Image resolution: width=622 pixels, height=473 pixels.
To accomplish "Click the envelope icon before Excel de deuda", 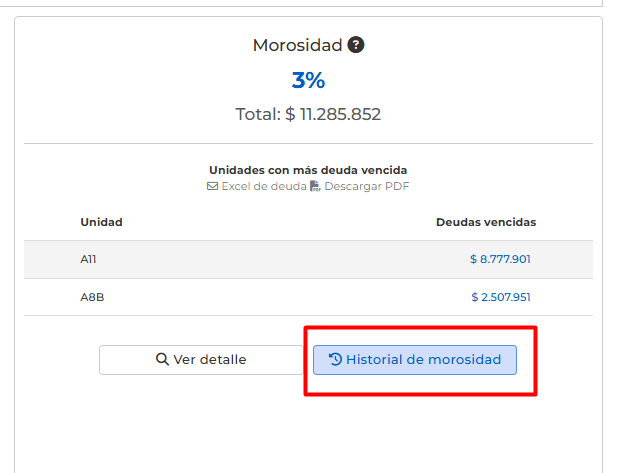I will pyautogui.click(x=212, y=186).
